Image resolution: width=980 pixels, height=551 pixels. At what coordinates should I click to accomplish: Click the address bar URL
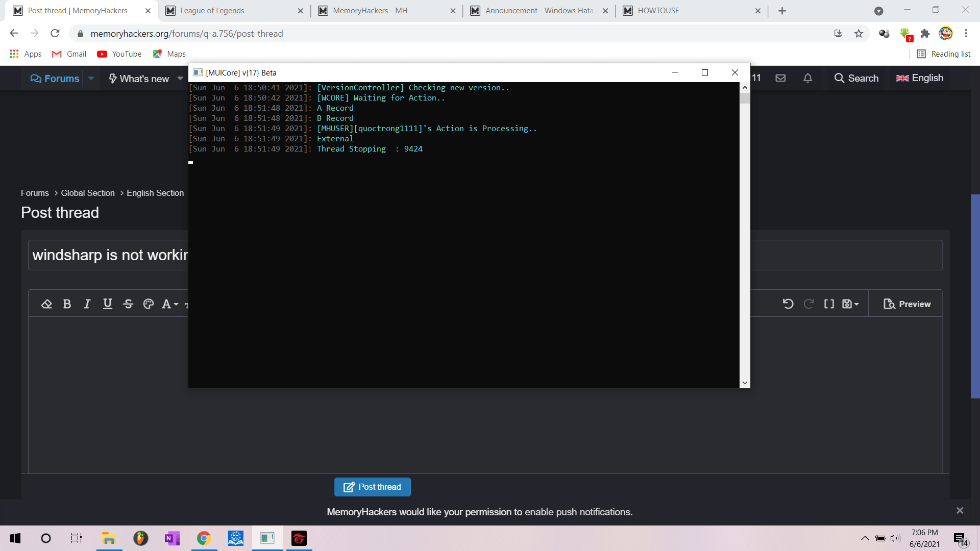[x=187, y=33]
